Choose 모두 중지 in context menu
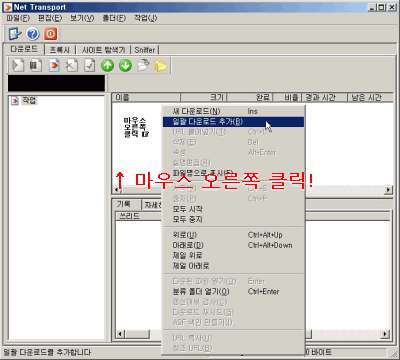 point(233,220)
